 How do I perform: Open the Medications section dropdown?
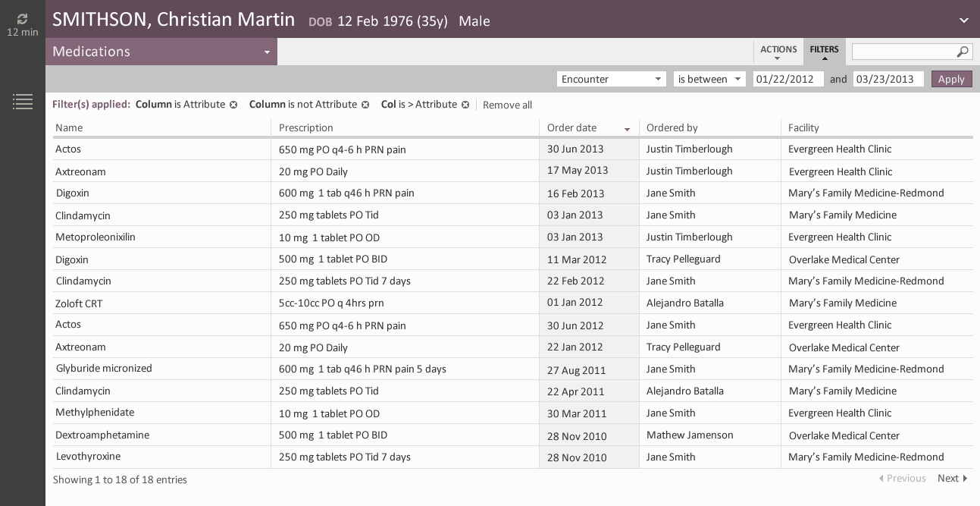pos(267,52)
